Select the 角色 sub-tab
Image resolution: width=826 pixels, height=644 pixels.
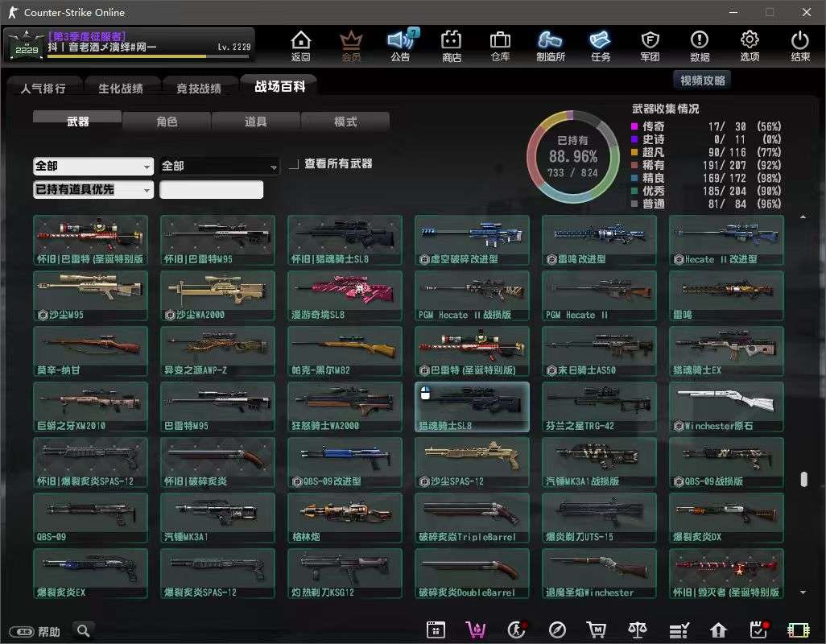point(167,122)
